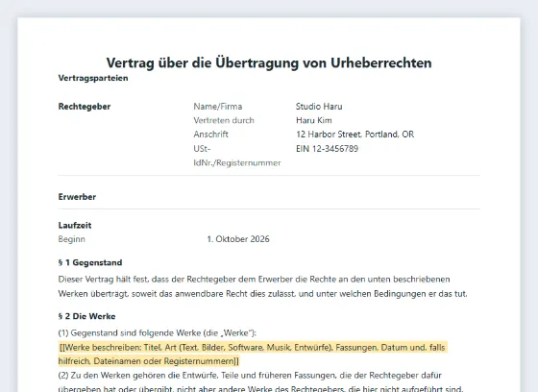This screenshot has width=538, height=392.
Task: Click the 'USt-IdNr./Registernummer' label
Action: pyautogui.click(x=237, y=156)
